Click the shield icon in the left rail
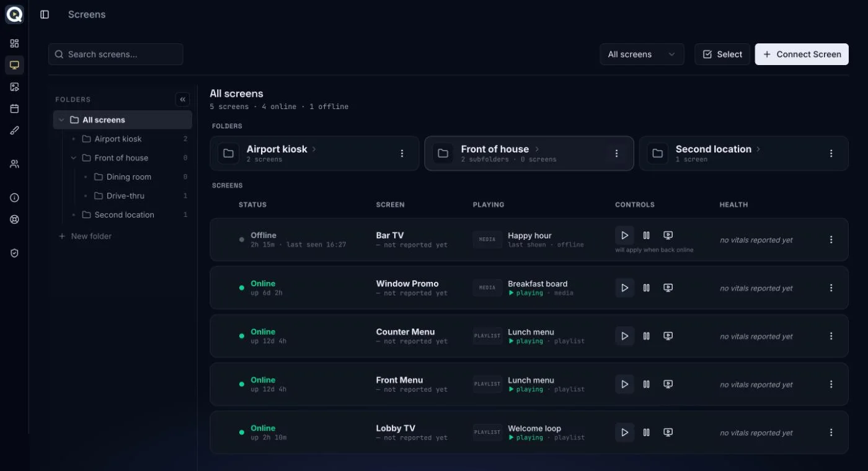 coord(14,253)
